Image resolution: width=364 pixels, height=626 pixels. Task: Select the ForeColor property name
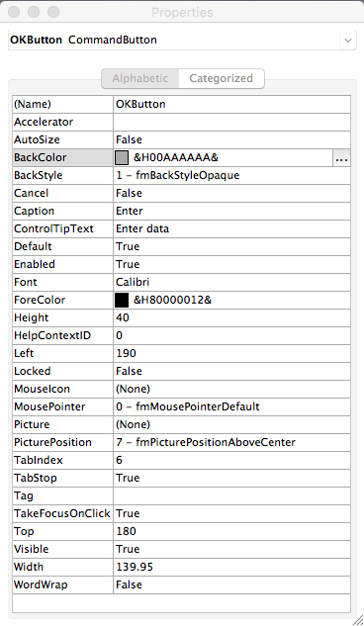point(62,300)
